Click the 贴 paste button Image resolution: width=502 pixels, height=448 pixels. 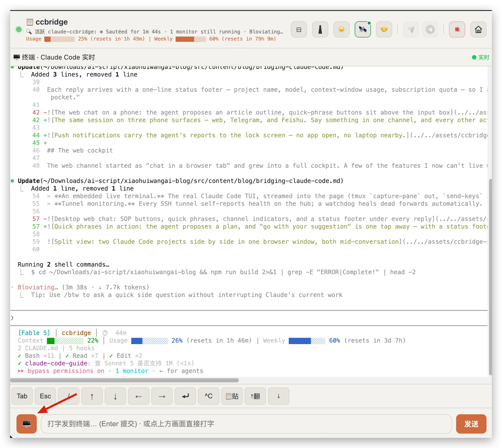232,396
